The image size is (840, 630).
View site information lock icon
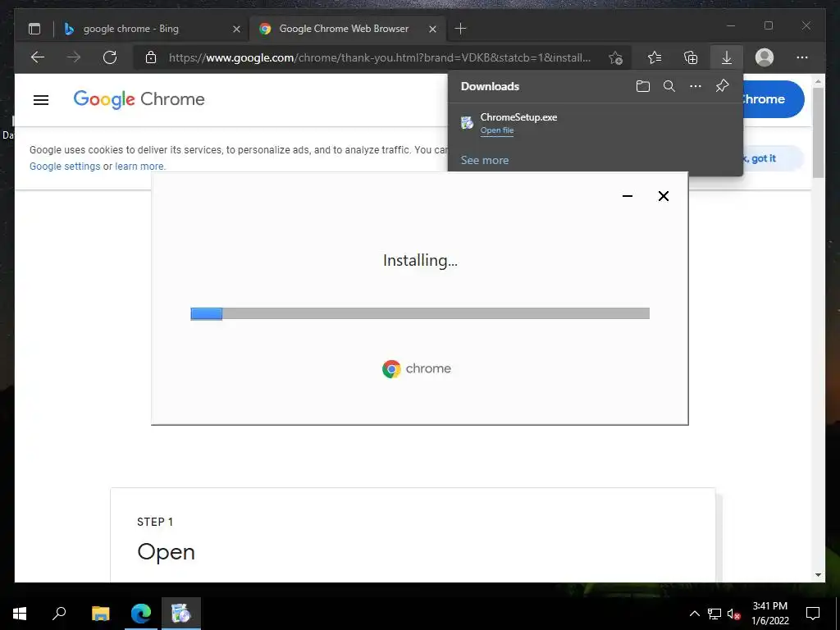pyautogui.click(x=151, y=57)
